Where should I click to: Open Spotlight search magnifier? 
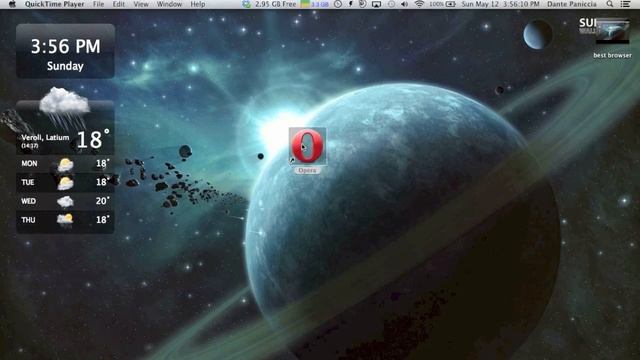[x=610, y=4]
